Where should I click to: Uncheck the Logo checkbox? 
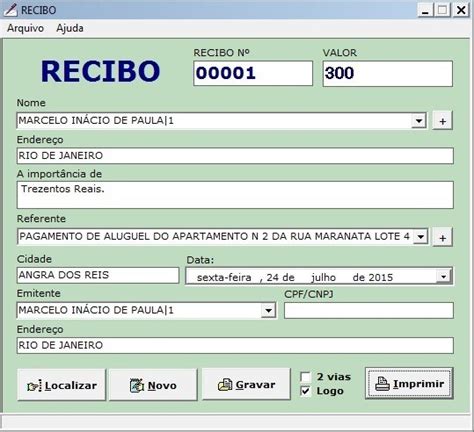[305, 391]
